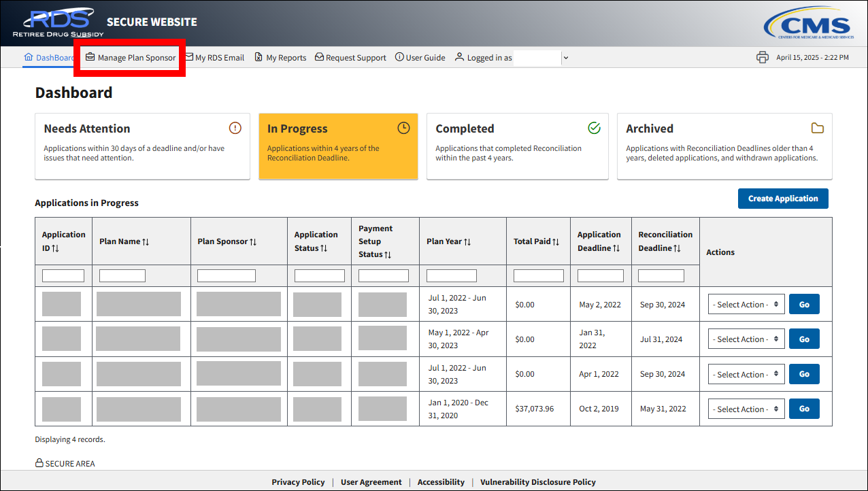Click the Plan Sponsor sort arrows
This screenshot has width=868, height=491.
pyautogui.click(x=253, y=241)
